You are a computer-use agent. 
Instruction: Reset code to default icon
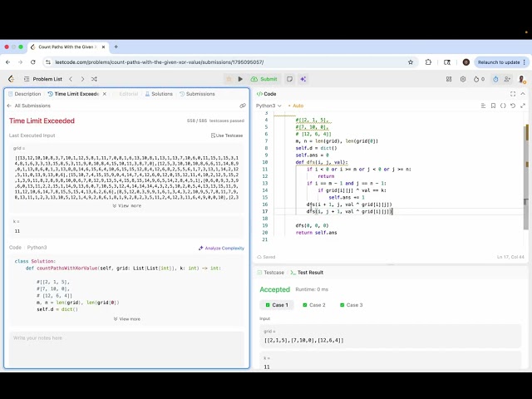(513, 106)
